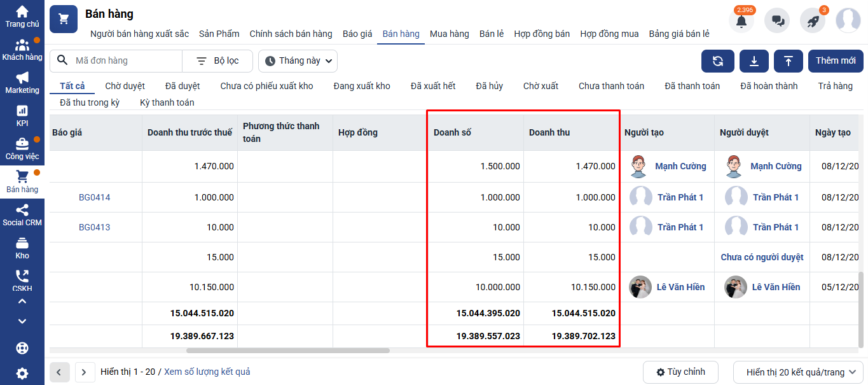The image size is (868, 385).
Task: Open Hiển thị 20 kết quả/trang dropdown
Action: pos(801,372)
